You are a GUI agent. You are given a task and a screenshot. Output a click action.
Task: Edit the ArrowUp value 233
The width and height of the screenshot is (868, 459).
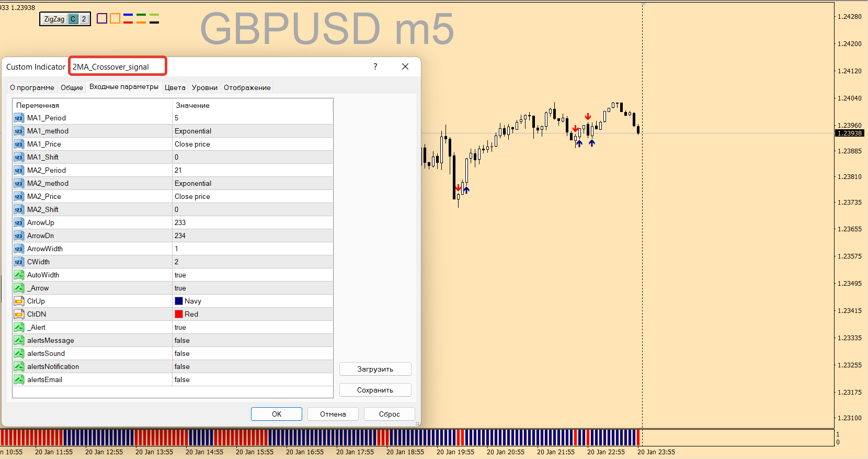(253, 222)
